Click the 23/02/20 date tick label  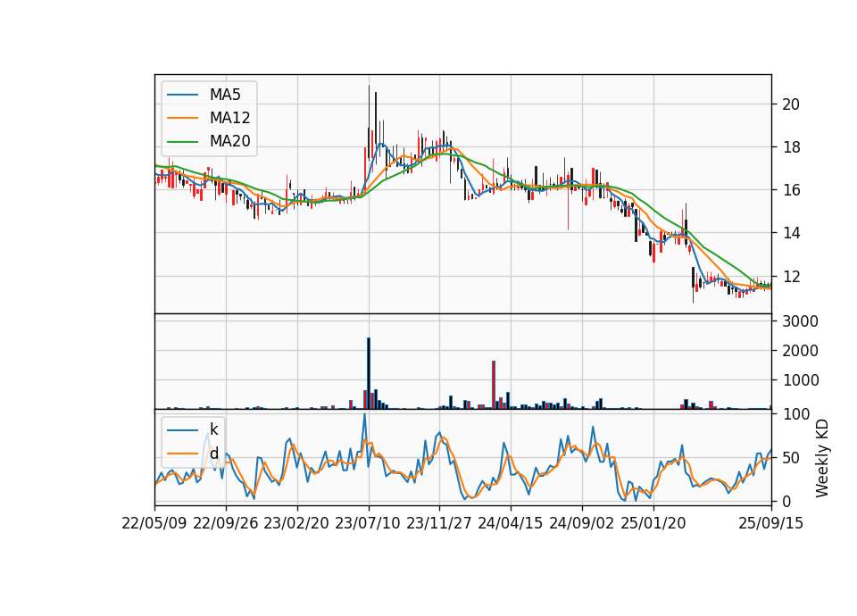tap(296, 523)
